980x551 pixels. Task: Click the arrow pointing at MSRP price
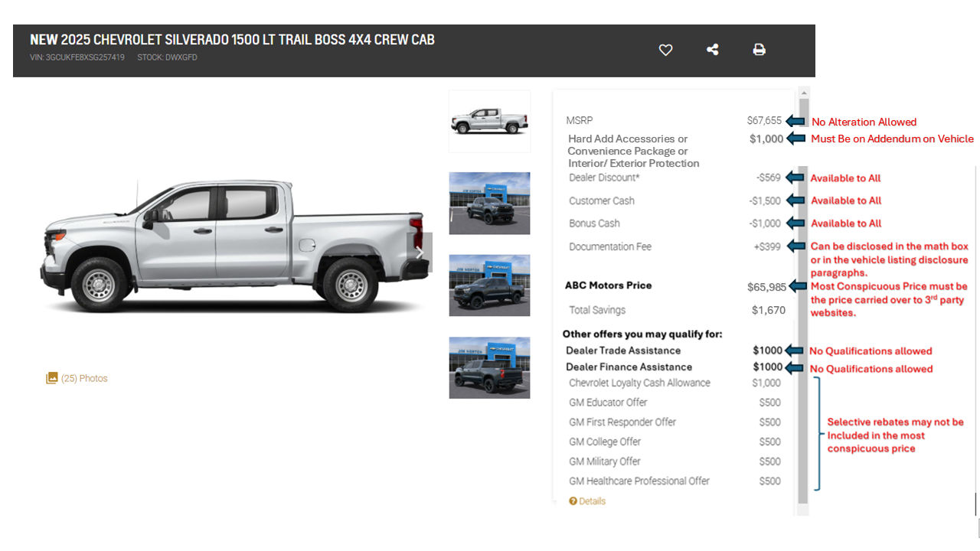pos(795,121)
